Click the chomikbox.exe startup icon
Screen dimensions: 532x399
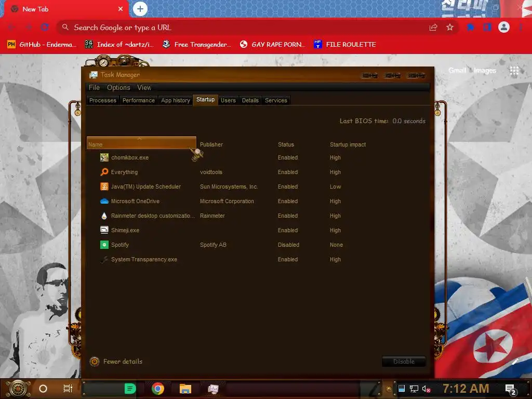click(104, 157)
